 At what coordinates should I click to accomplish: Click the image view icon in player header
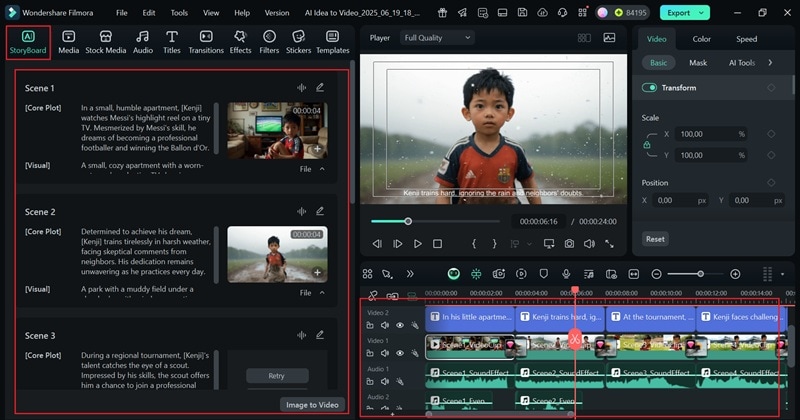click(609, 38)
